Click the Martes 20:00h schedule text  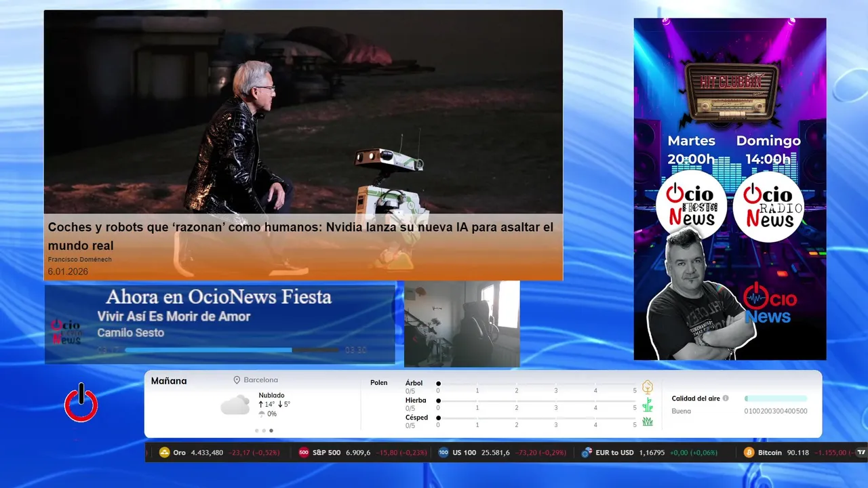[x=691, y=150]
